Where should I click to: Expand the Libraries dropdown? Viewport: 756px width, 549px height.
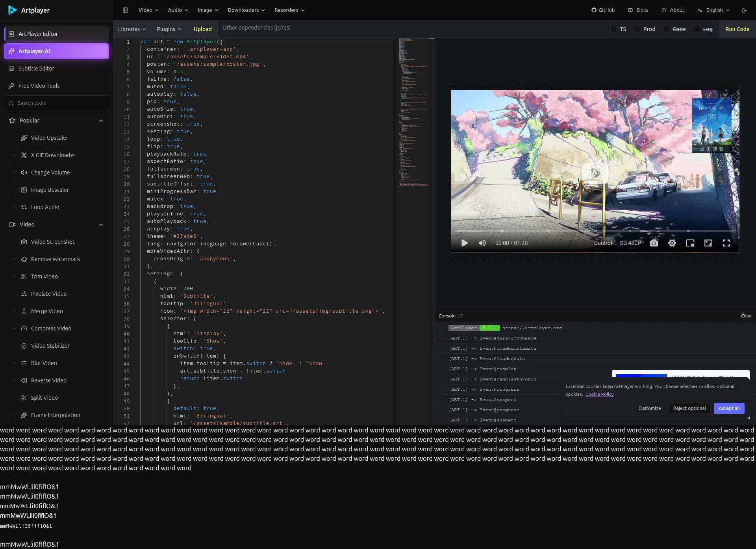(132, 29)
